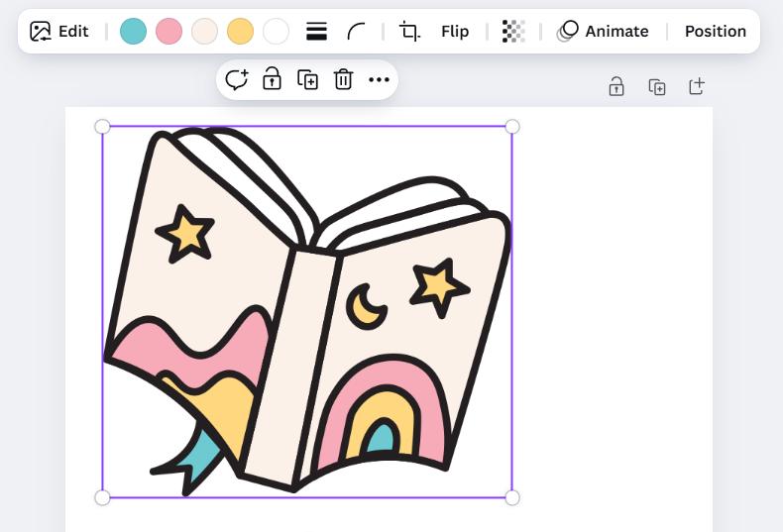Click the Edit image button

(58, 32)
